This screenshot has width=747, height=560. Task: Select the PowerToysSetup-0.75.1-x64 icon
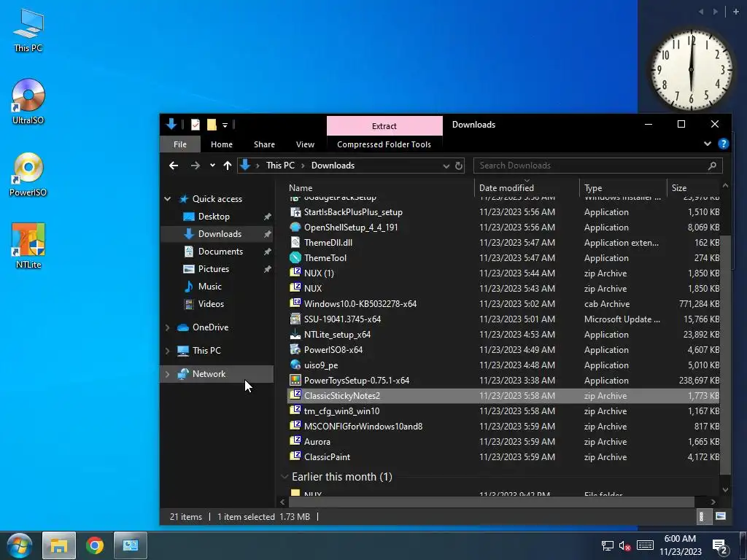click(295, 380)
